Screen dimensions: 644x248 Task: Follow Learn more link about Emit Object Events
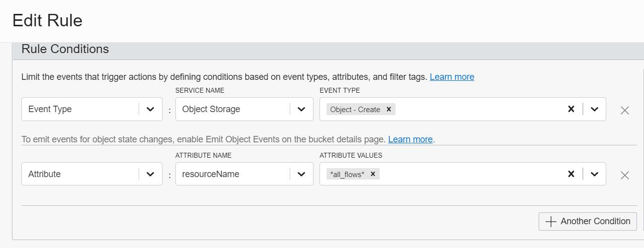tap(410, 139)
